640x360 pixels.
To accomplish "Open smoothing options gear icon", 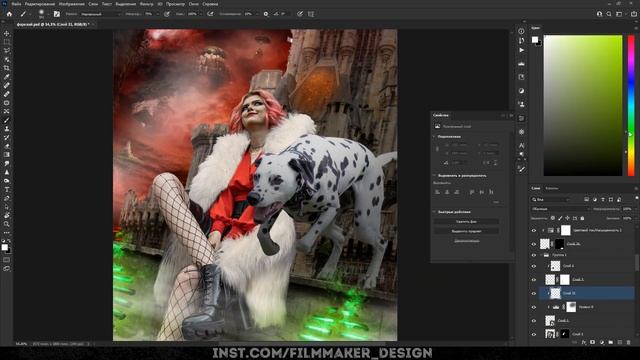I will [266, 14].
